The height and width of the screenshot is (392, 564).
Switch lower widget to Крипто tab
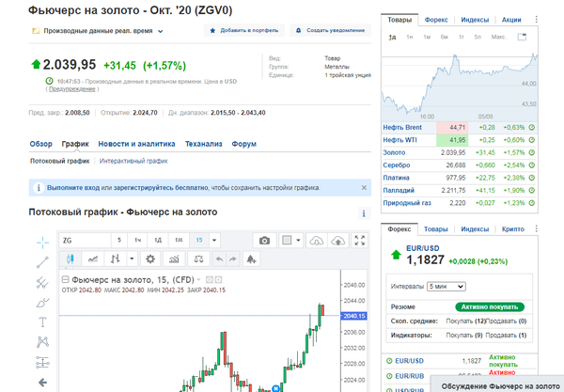pos(513,229)
